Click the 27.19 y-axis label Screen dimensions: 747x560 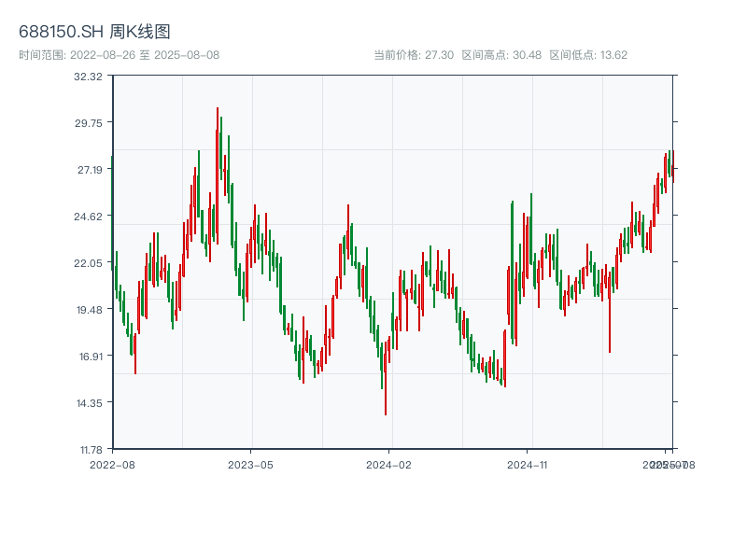click(x=90, y=170)
